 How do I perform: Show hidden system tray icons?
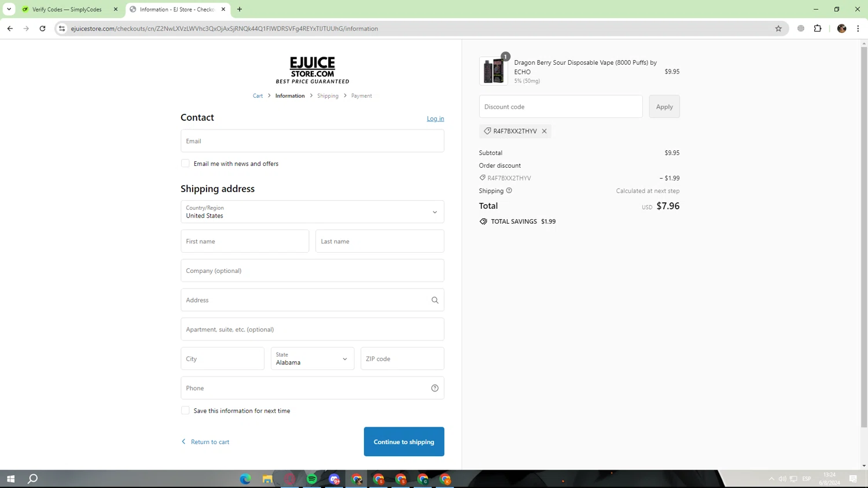(x=771, y=479)
